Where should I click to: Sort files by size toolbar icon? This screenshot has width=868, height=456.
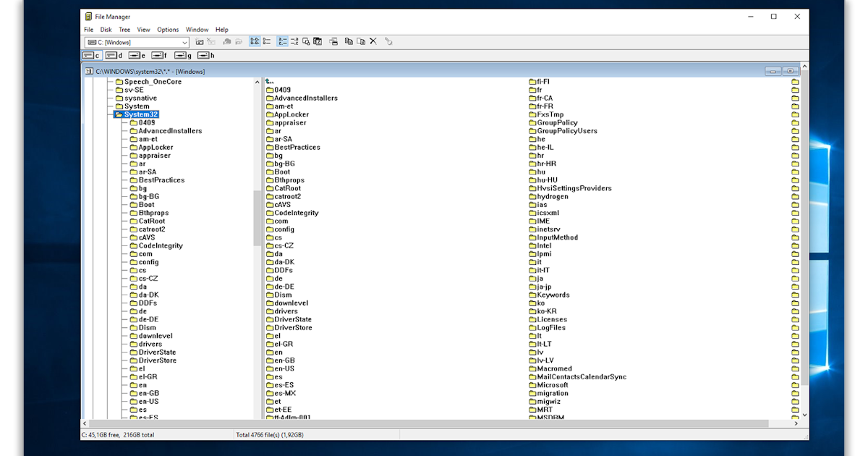(x=306, y=42)
